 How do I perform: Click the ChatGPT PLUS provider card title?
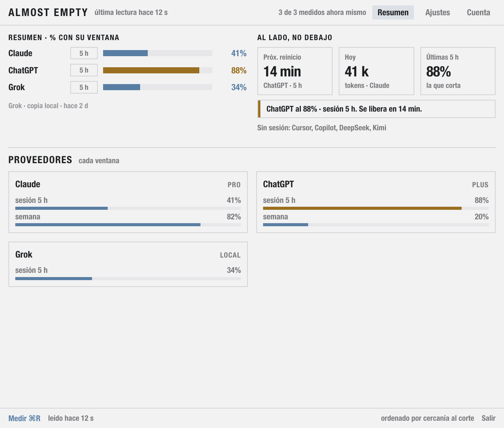pos(278,184)
